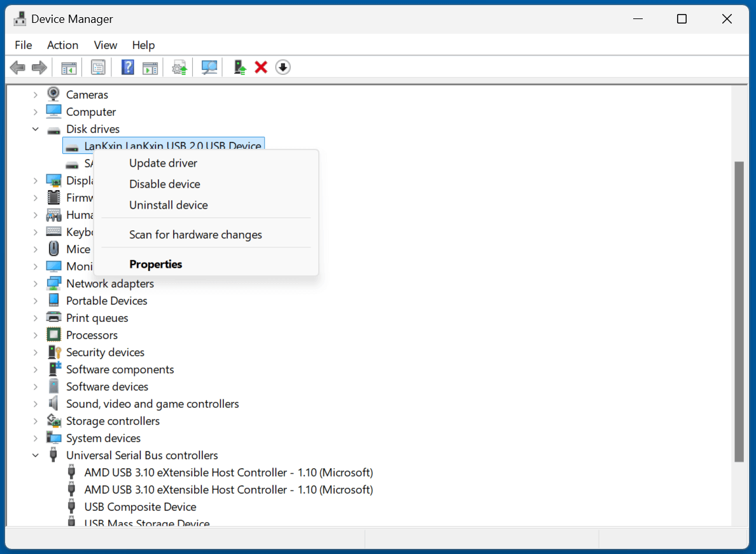Select Scan for hardware changes in context menu
The width and height of the screenshot is (756, 554).
tap(195, 234)
